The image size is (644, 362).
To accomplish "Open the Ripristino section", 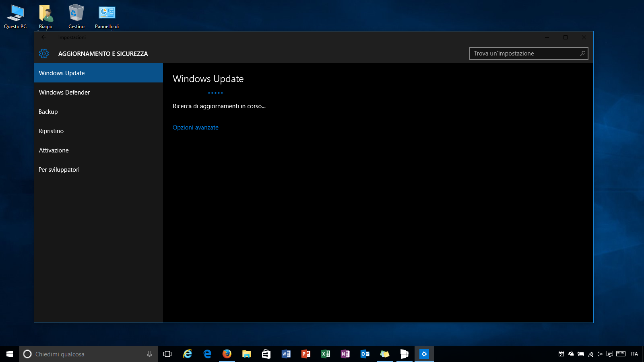I will pos(99,131).
